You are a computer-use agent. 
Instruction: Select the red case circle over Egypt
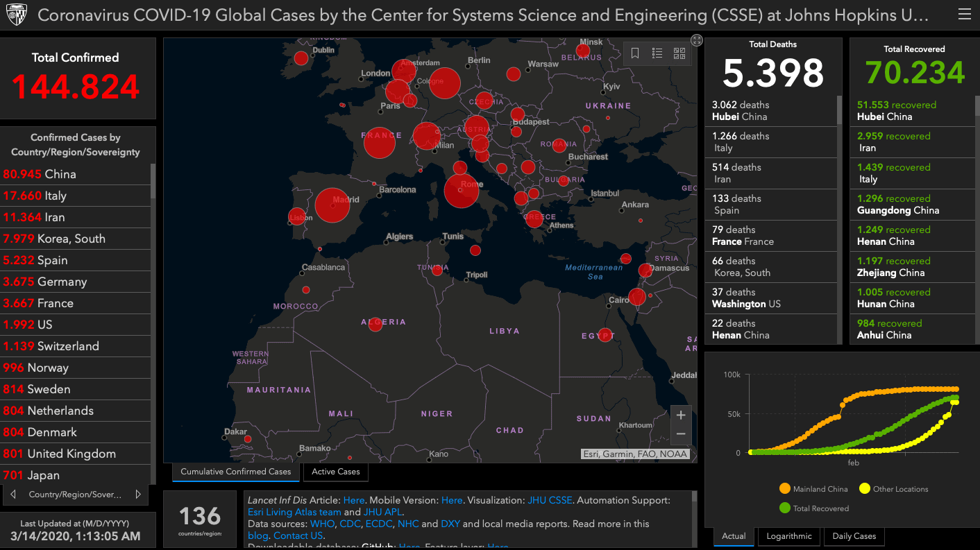click(605, 334)
